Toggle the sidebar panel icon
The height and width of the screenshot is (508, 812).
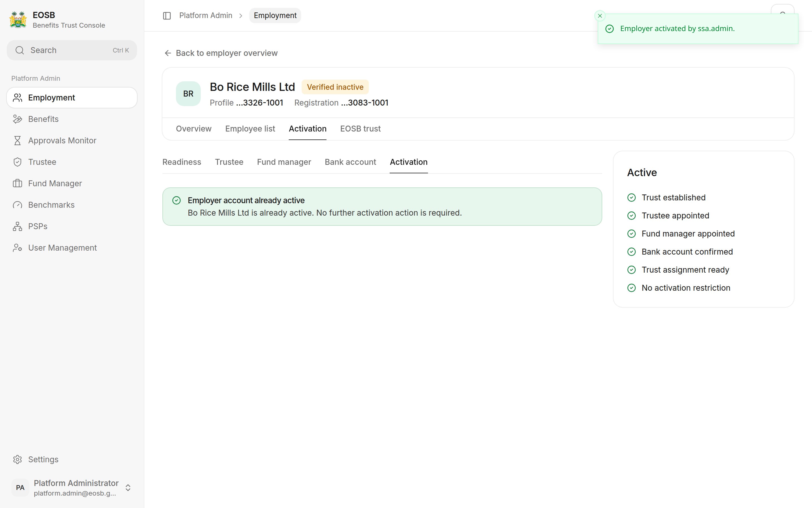tap(167, 16)
